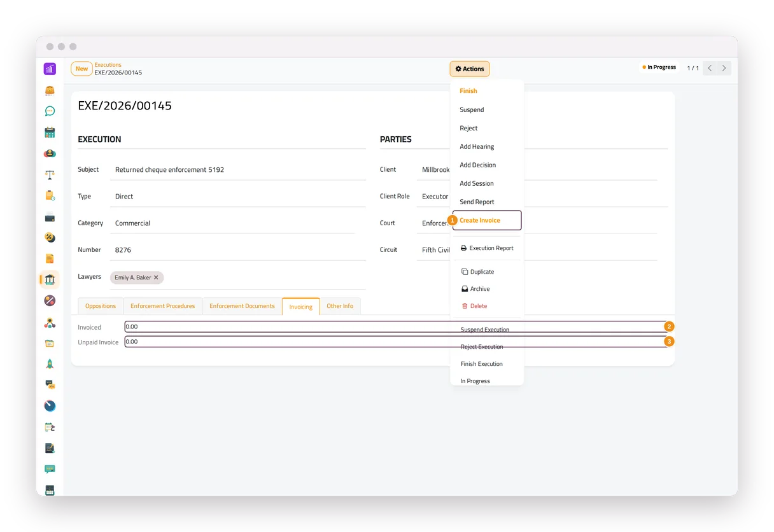Switch to Enforcement Documents tab
The image size is (774, 532).
click(x=242, y=306)
